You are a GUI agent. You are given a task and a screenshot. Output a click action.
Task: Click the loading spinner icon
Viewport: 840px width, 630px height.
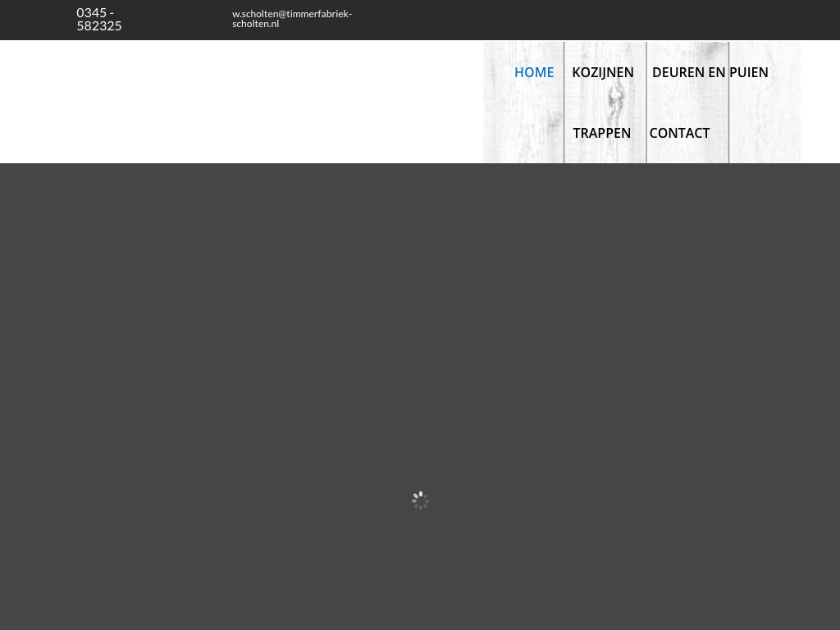(x=420, y=500)
